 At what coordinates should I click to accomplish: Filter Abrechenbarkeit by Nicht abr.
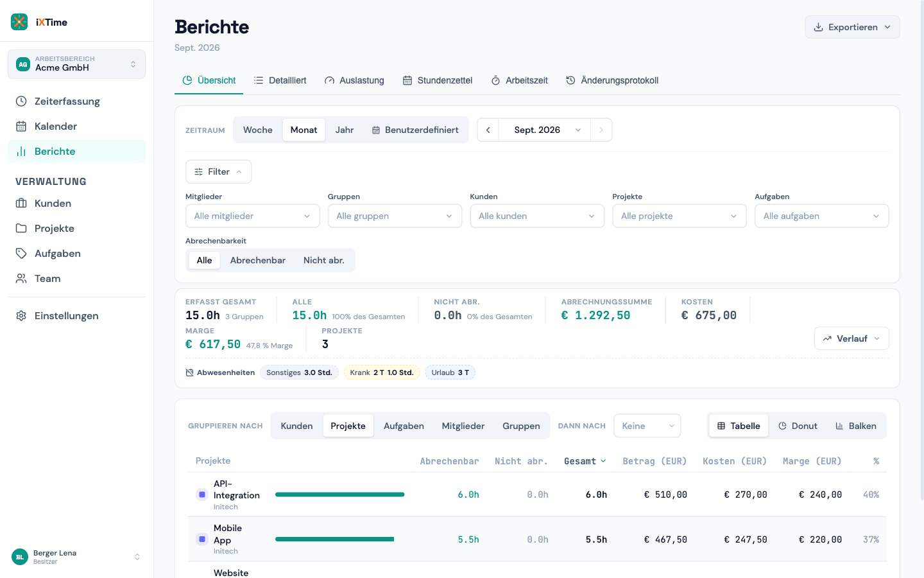click(324, 260)
